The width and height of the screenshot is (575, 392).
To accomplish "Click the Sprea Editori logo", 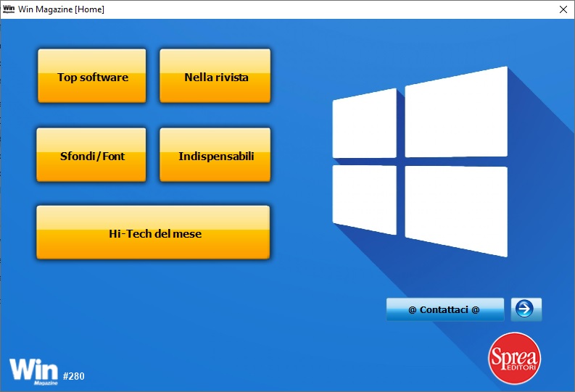I will pos(514,358).
